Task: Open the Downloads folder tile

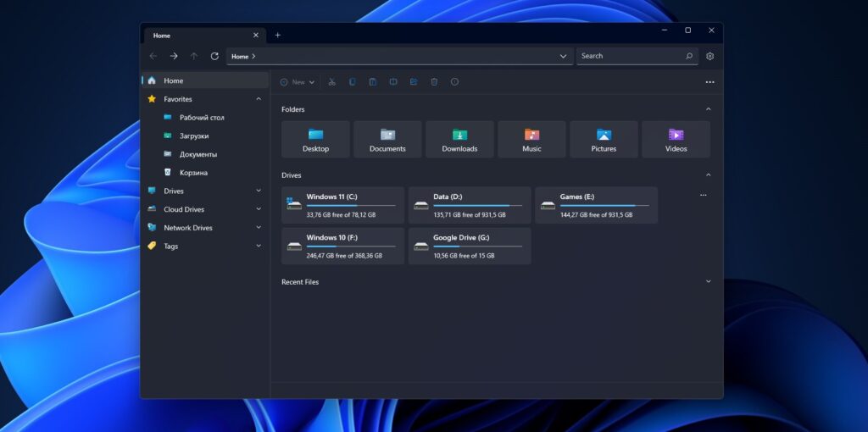Action: [459, 140]
